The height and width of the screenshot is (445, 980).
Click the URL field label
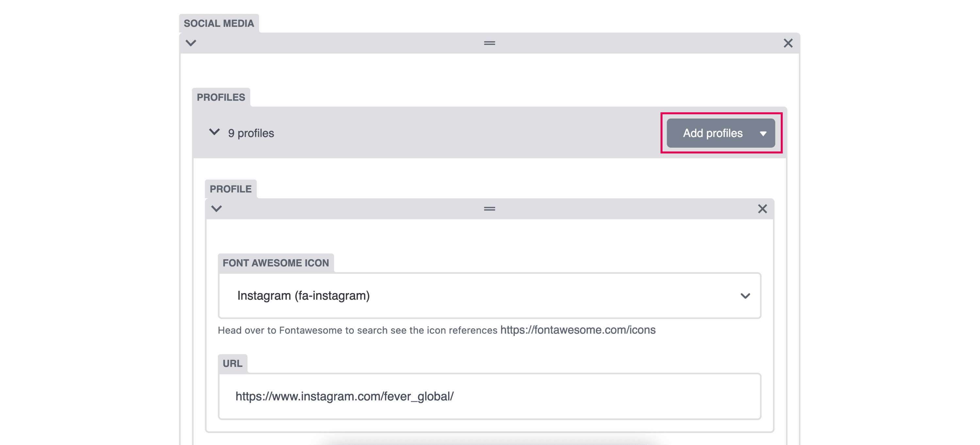coord(233,364)
